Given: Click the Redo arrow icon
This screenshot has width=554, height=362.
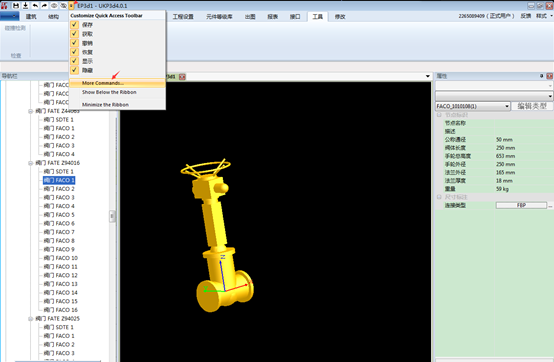Looking at the screenshot, I should 44,5.
